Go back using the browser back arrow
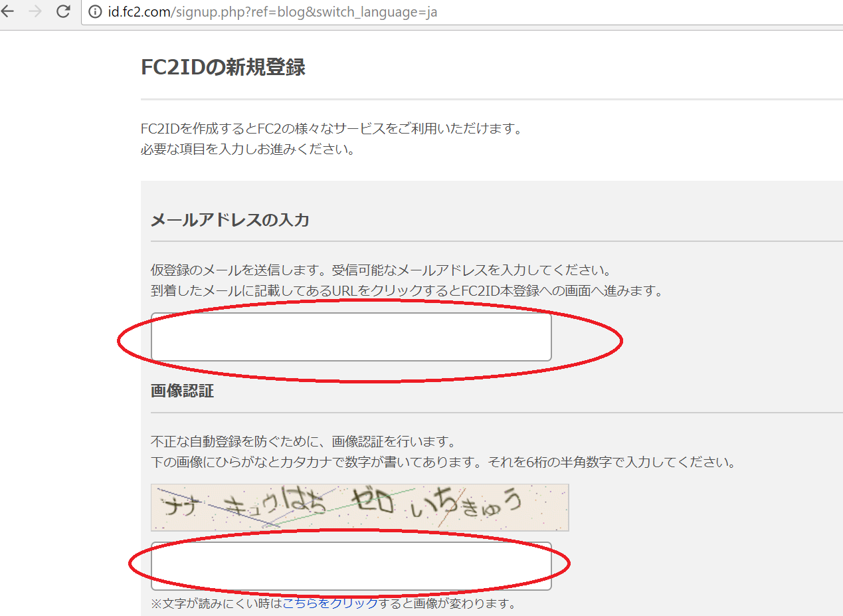Image resolution: width=843 pixels, height=616 pixels. [x=7, y=11]
